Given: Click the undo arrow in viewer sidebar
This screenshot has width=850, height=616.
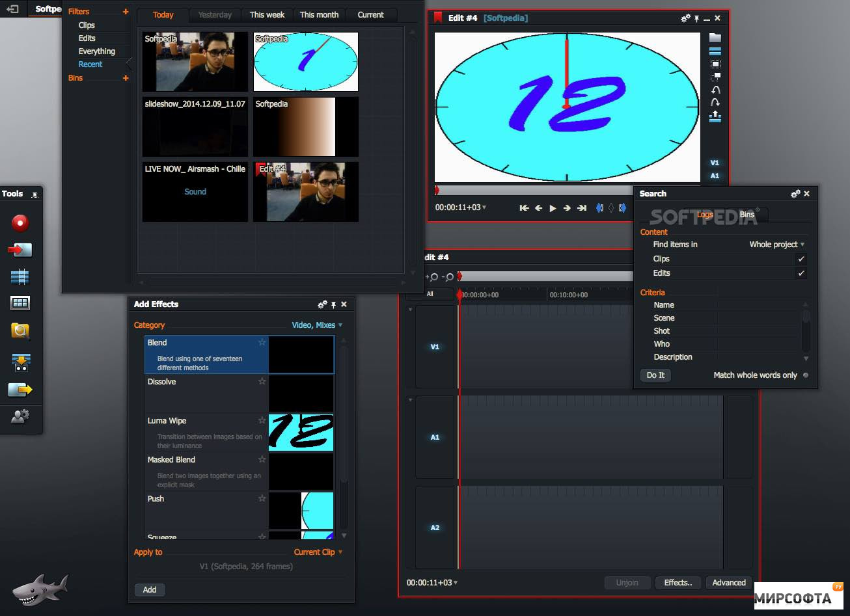Looking at the screenshot, I should (x=715, y=90).
